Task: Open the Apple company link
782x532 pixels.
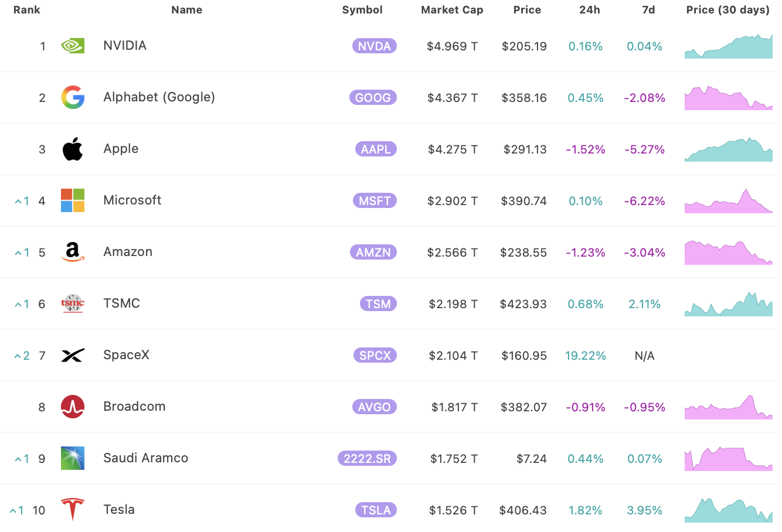Action: 121,149
